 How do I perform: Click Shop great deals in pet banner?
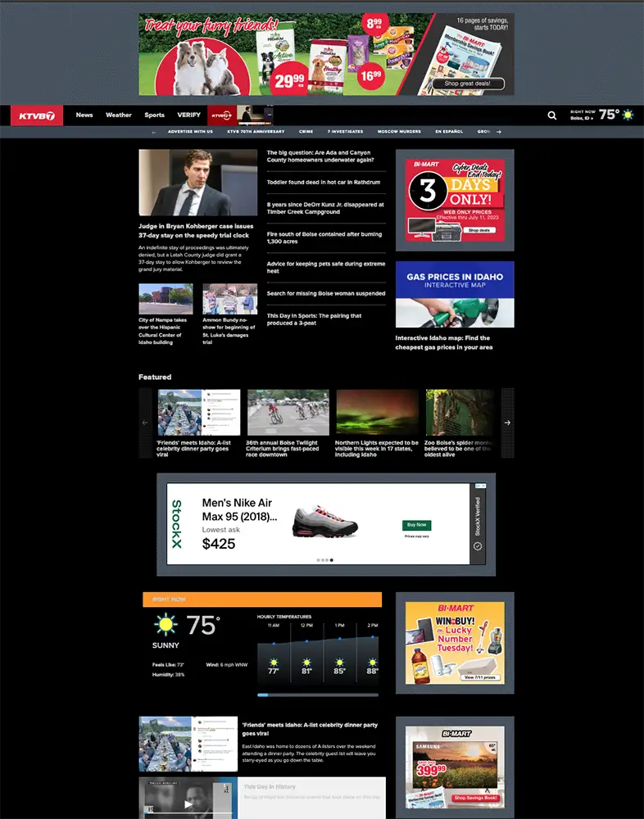point(468,84)
